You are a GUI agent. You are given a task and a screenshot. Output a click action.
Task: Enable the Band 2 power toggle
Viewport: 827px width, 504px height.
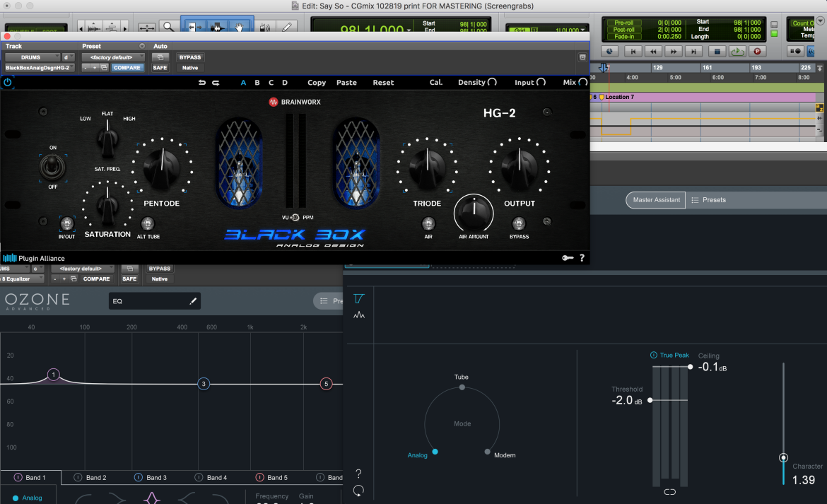[78, 477]
